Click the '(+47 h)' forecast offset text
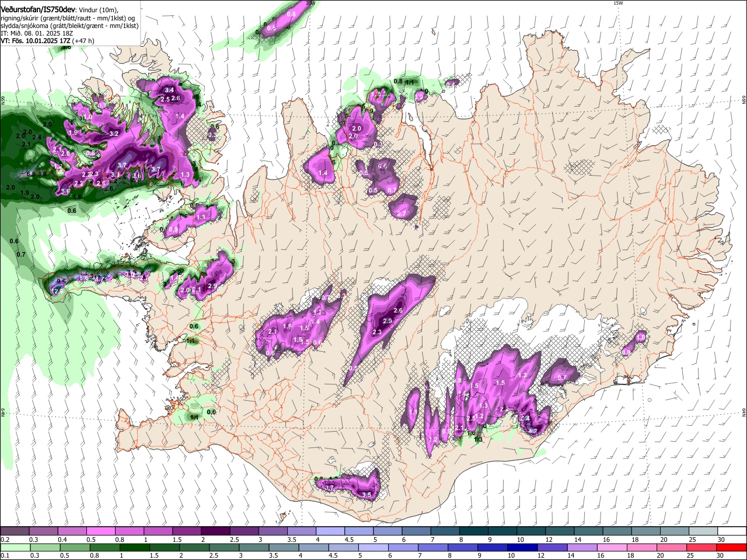 [83, 41]
